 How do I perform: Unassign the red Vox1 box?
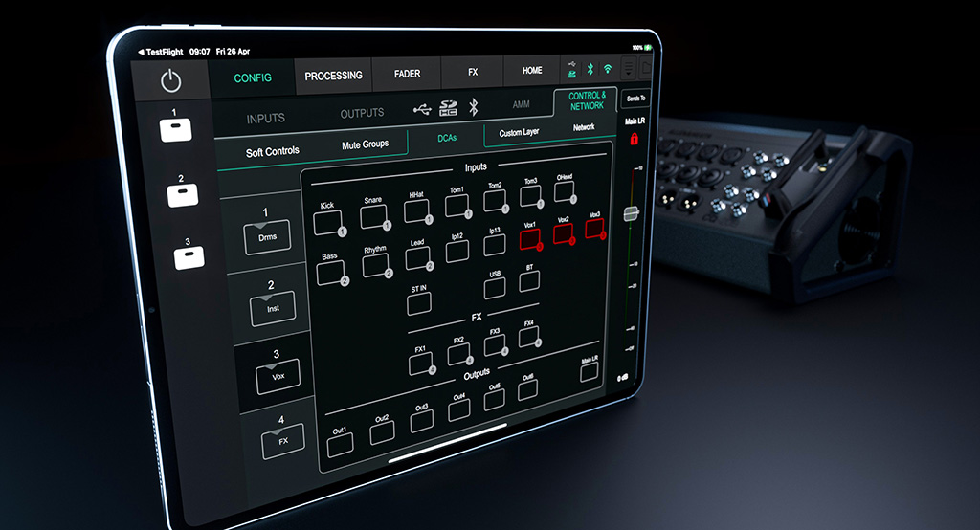tap(530, 239)
